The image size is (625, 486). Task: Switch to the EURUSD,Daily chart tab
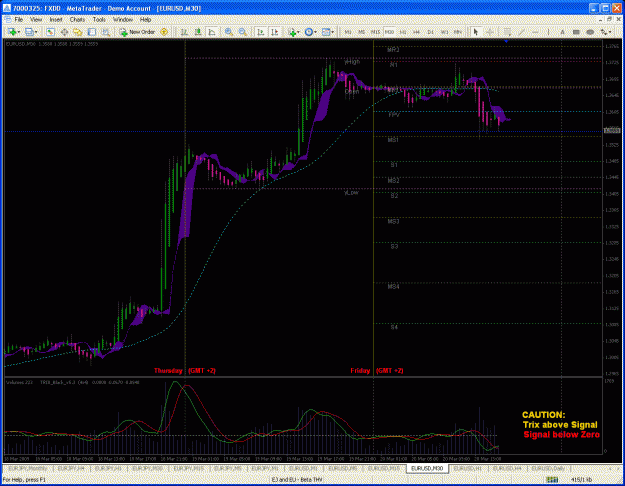(x=548, y=468)
